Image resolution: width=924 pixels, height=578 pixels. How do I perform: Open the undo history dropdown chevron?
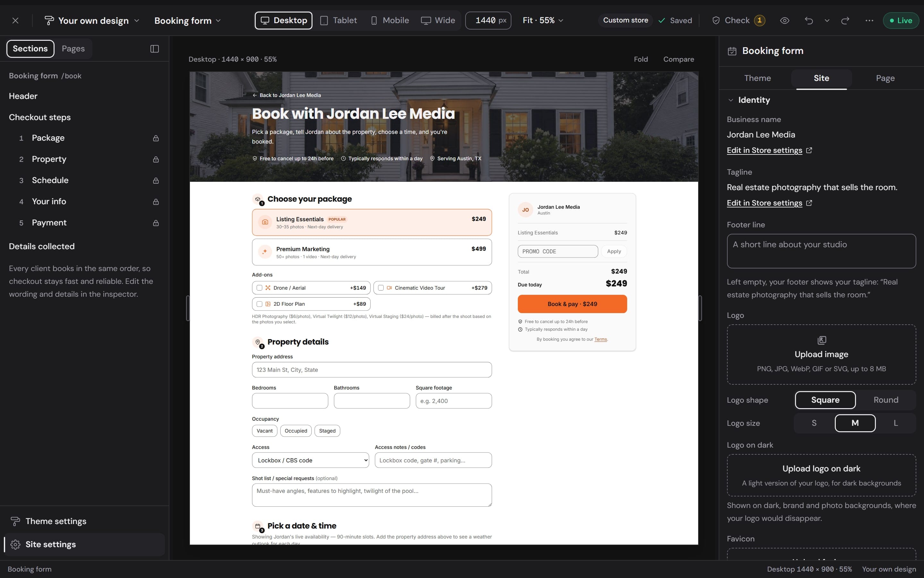pos(827,21)
